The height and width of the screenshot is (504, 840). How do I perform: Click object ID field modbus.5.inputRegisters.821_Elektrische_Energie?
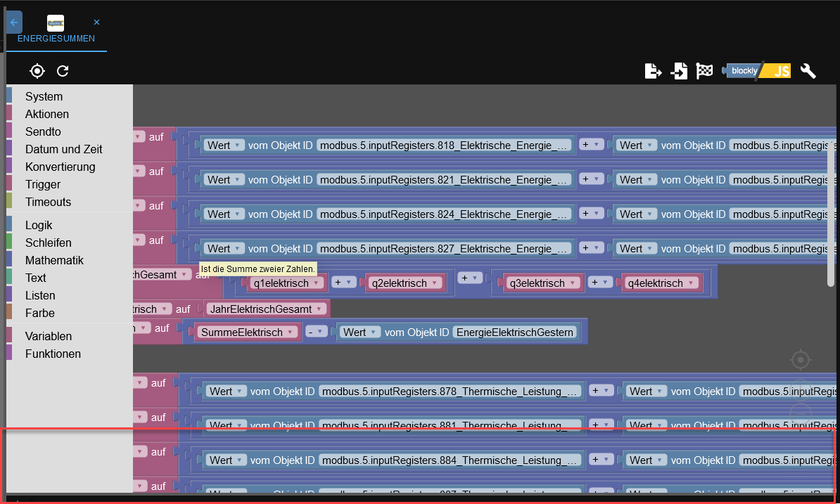point(444,180)
